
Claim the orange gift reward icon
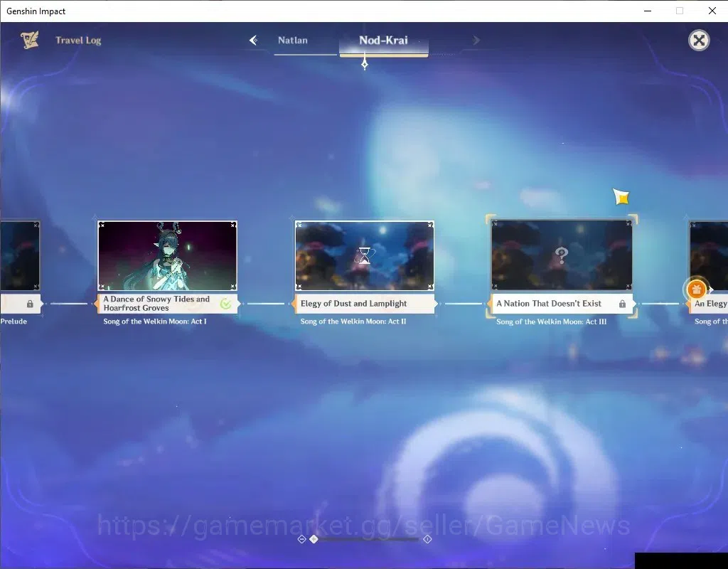696,289
